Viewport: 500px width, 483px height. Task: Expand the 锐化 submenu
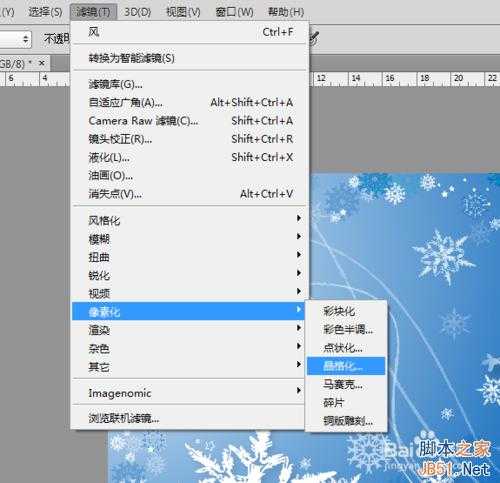point(189,275)
